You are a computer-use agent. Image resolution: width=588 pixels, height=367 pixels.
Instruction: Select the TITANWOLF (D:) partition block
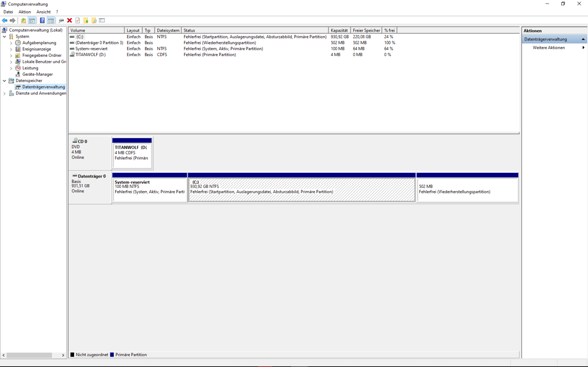(132, 153)
